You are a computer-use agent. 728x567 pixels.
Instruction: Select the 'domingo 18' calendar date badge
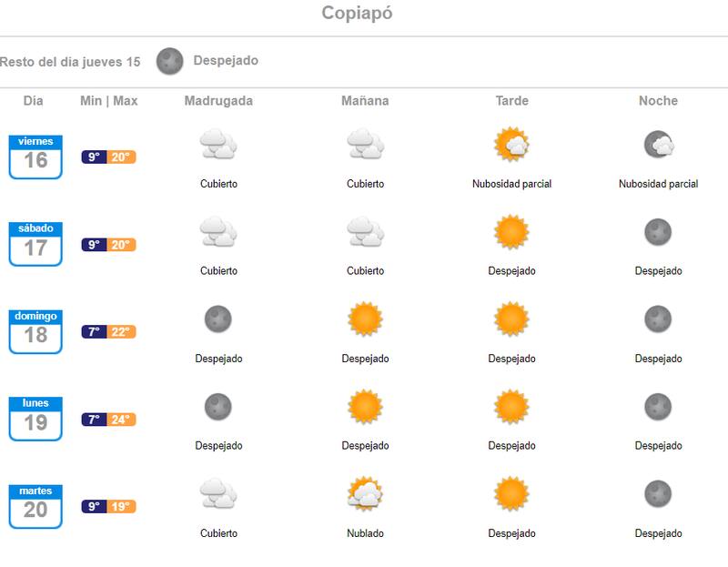(35, 331)
